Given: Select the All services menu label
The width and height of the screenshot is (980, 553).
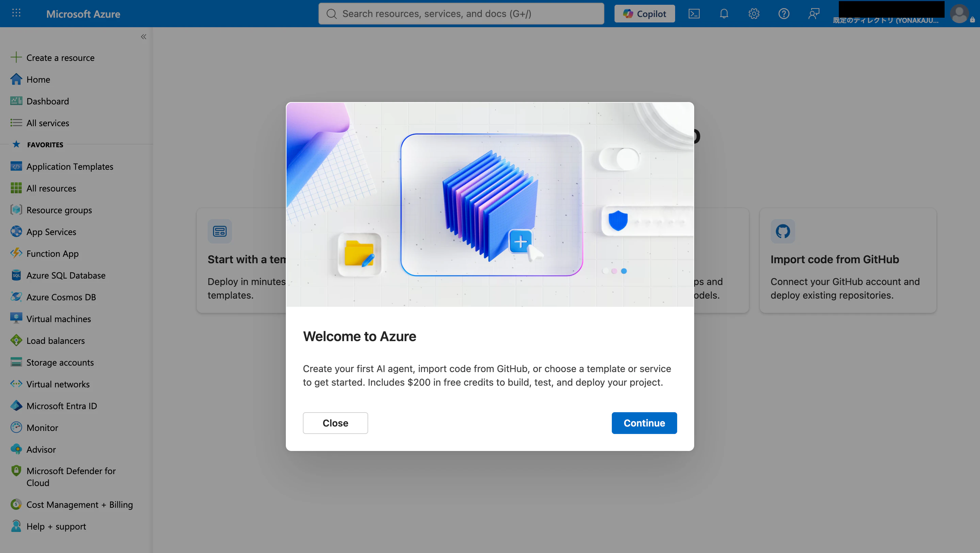Looking at the screenshot, I should (x=48, y=123).
